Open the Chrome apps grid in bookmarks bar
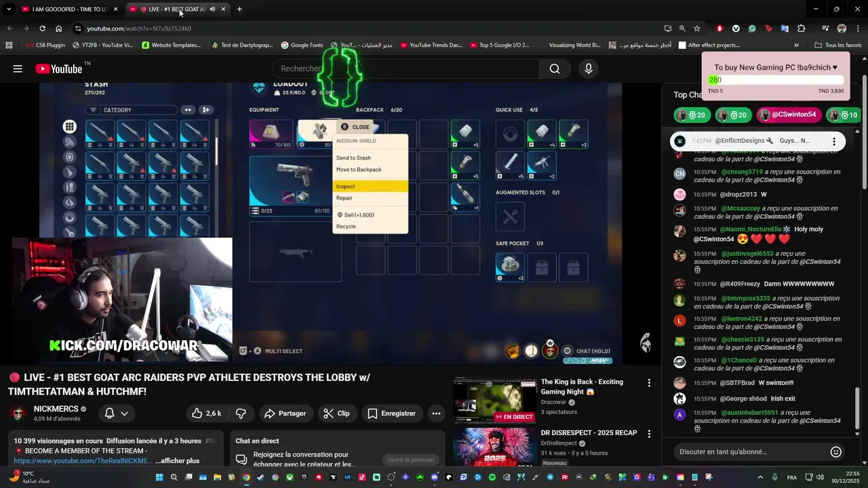868x488 pixels. click(9, 45)
